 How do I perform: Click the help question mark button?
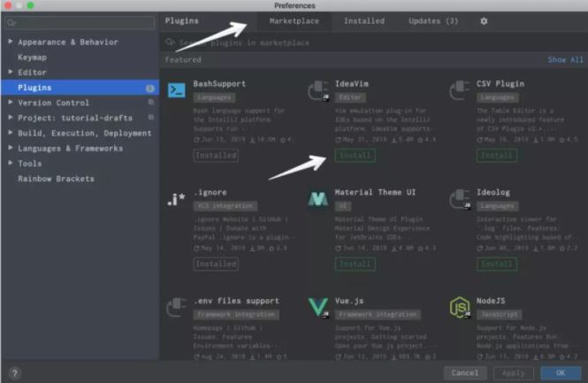pyautogui.click(x=15, y=373)
